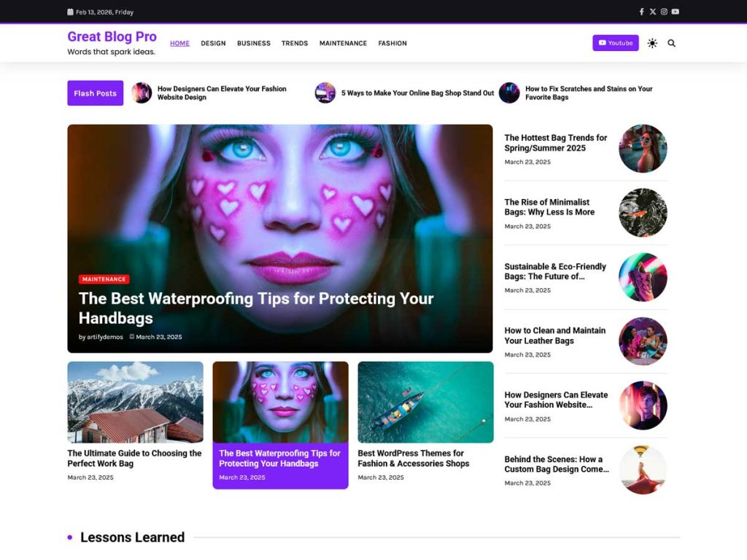Click round thumbnail of Online Bag Shop flash post
Image resolution: width=747 pixels, height=560 pixels.
[x=325, y=93]
